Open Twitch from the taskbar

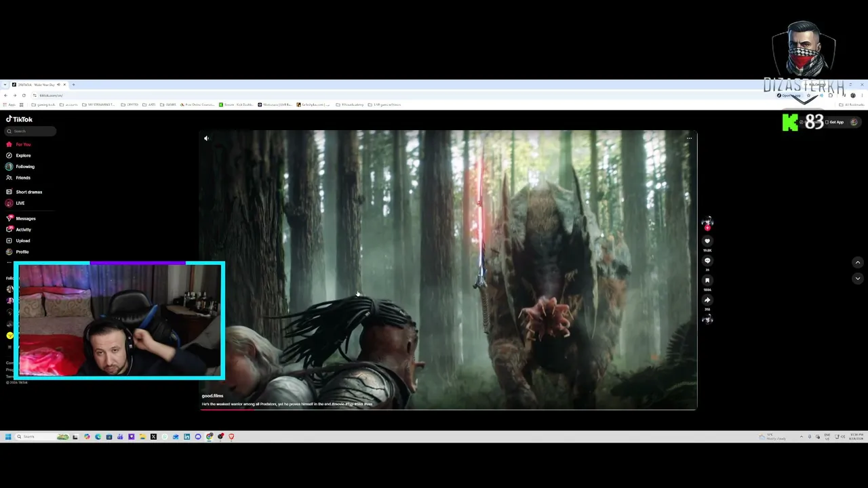pos(131,436)
